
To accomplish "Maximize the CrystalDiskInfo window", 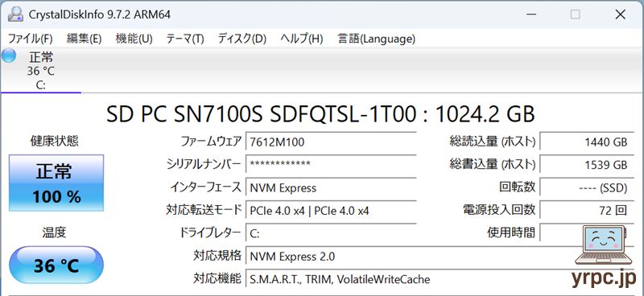I will [x=576, y=14].
